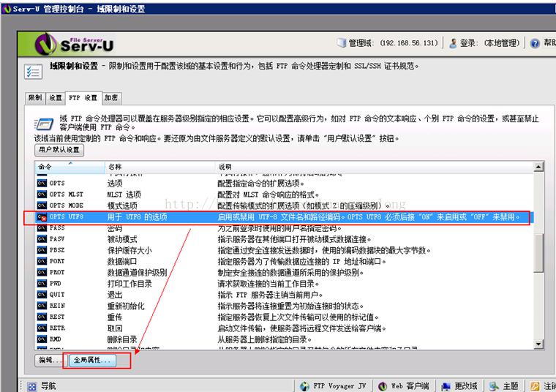Click the PBSZ command icon
Viewport: 556px width, 392px height.
[x=42, y=250]
